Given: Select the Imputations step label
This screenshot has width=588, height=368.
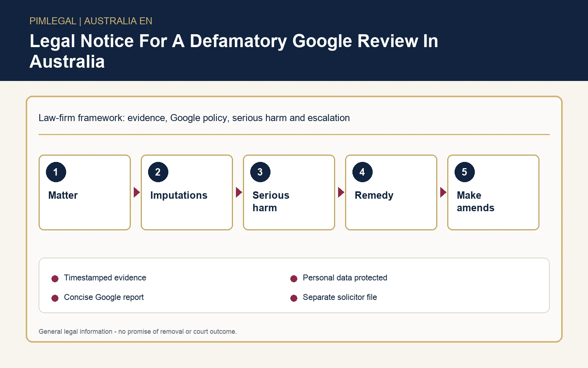Looking at the screenshot, I should coord(179,195).
